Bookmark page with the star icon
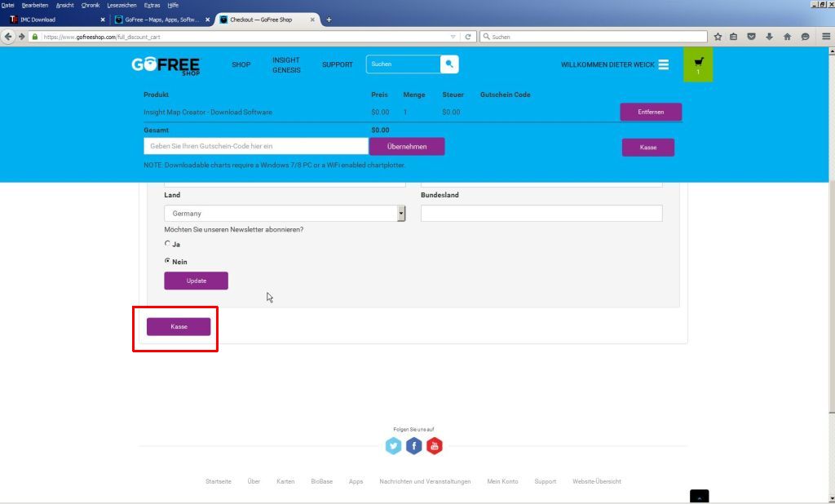 (718, 37)
